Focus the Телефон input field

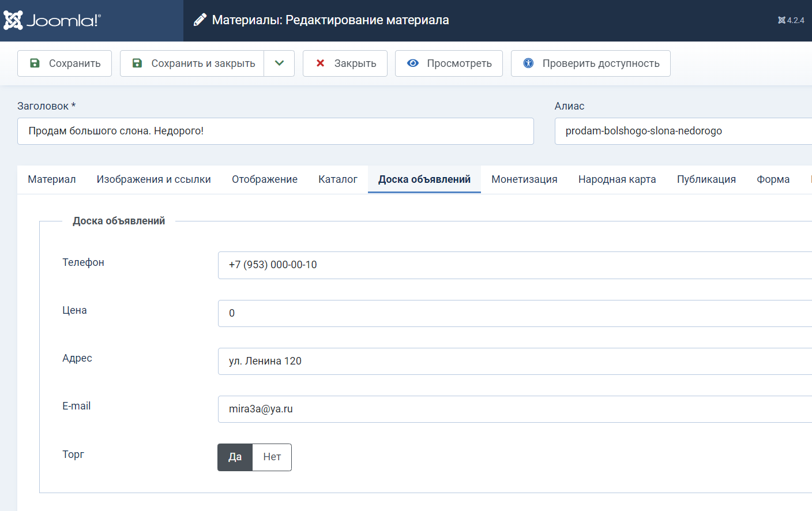point(513,265)
